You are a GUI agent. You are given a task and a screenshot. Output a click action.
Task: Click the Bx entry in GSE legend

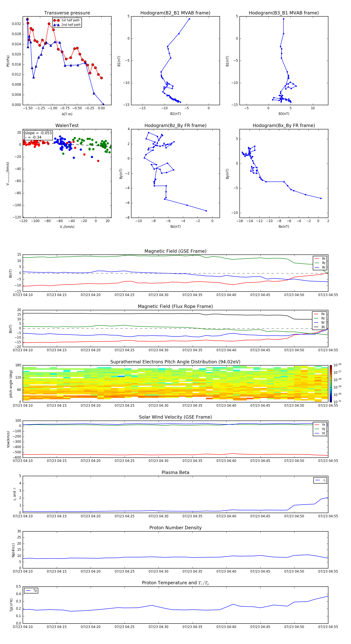[320, 259]
